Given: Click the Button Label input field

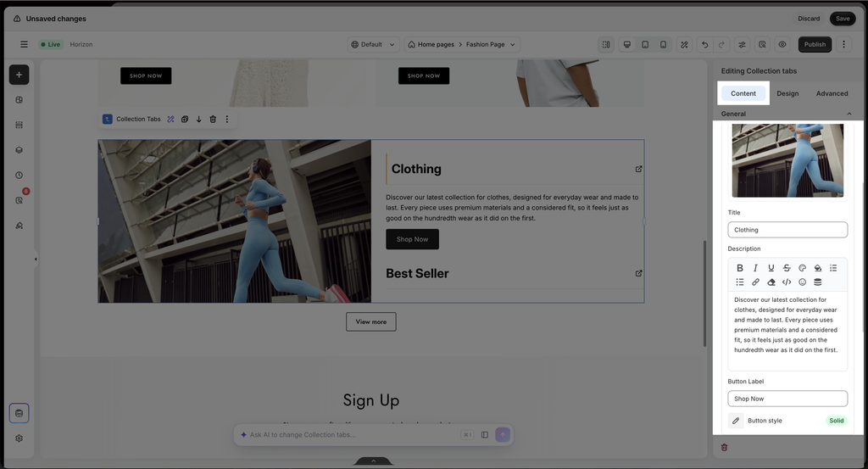Looking at the screenshot, I should tap(787, 399).
